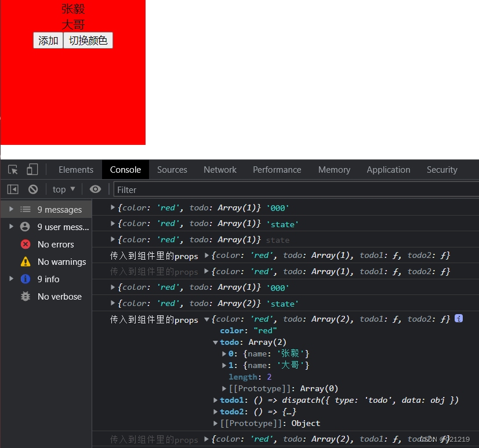The height and width of the screenshot is (448, 479).
Task: Switch to the Network tab
Action: [220, 169]
